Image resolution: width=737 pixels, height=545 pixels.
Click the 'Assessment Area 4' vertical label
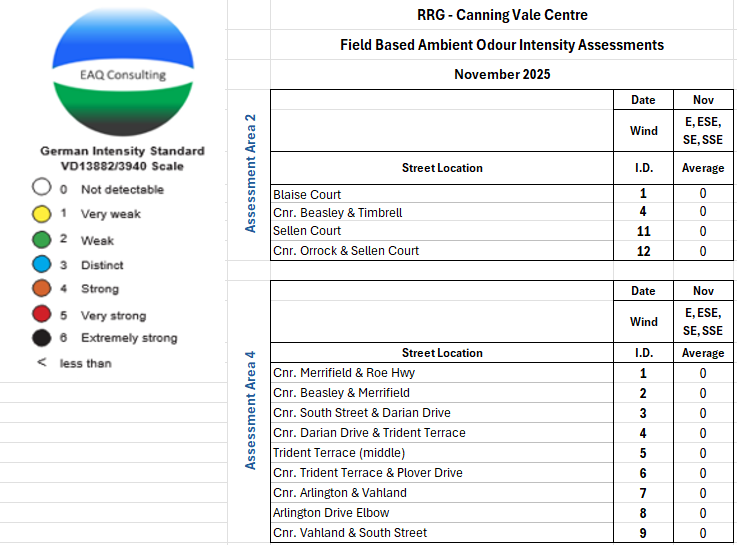(x=251, y=410)
